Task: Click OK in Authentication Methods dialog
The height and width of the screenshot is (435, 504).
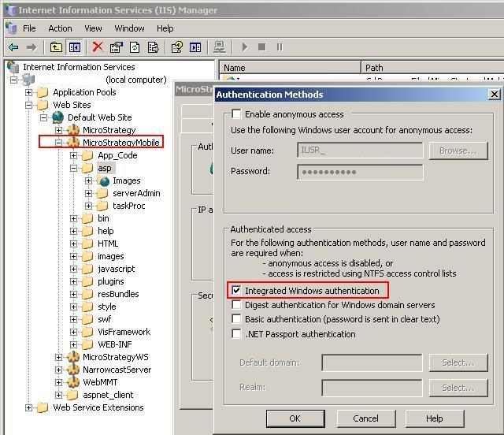Action: (295, 418)
